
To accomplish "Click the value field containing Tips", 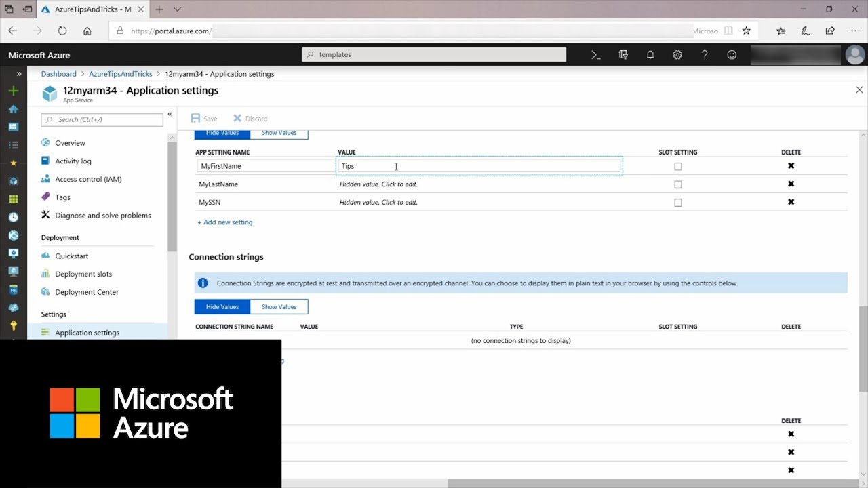I will (x=479, y=166).
